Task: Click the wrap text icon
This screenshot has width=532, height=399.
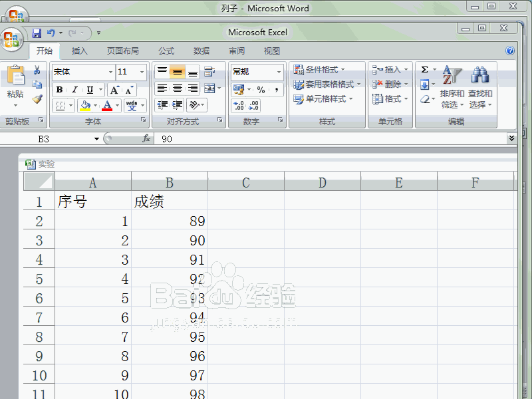Action: tap(209, 72)
